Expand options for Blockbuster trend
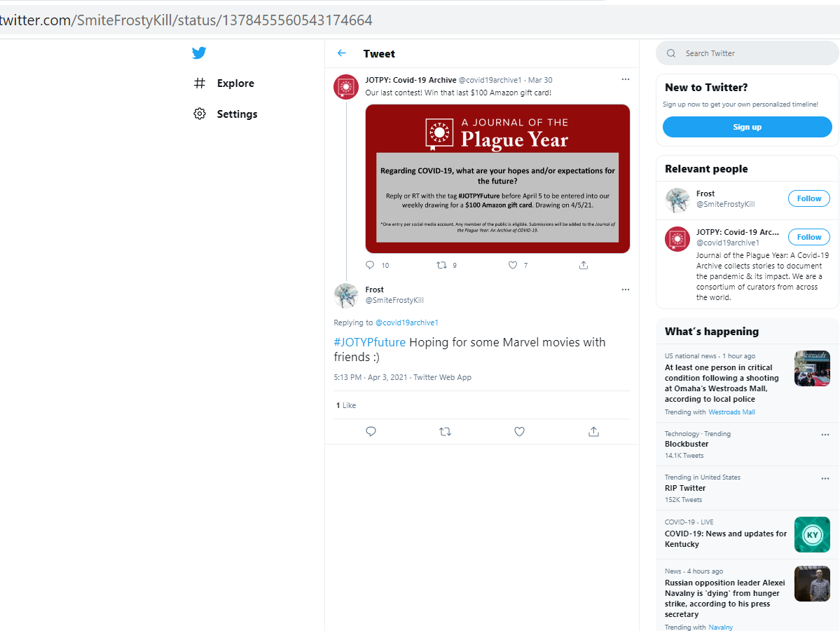The width and height of the screenshot is (840, 631). coord(825,435)
